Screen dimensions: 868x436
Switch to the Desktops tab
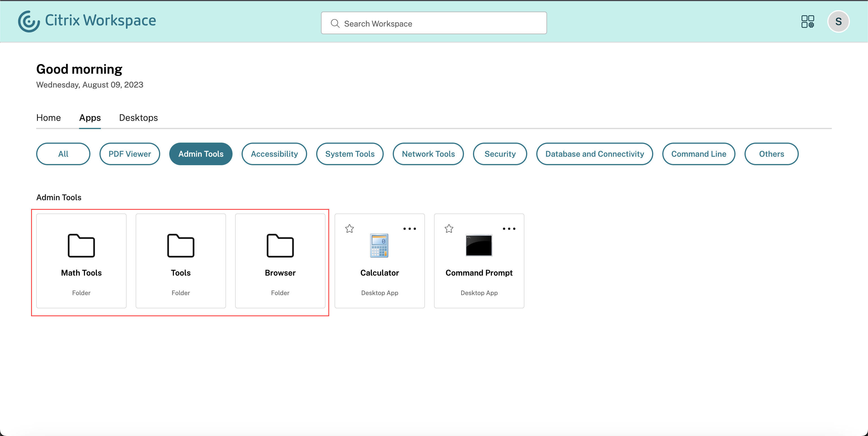(138, 117)
